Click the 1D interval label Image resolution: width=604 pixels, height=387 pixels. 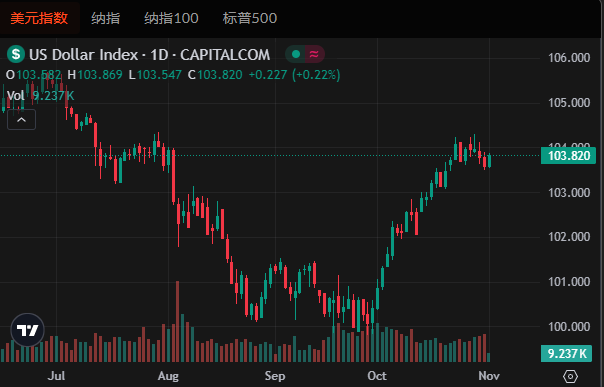[x=159, y=55]
